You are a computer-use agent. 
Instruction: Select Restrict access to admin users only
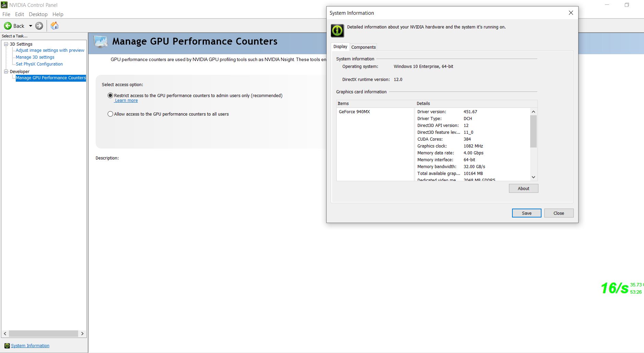pos(110,95)
